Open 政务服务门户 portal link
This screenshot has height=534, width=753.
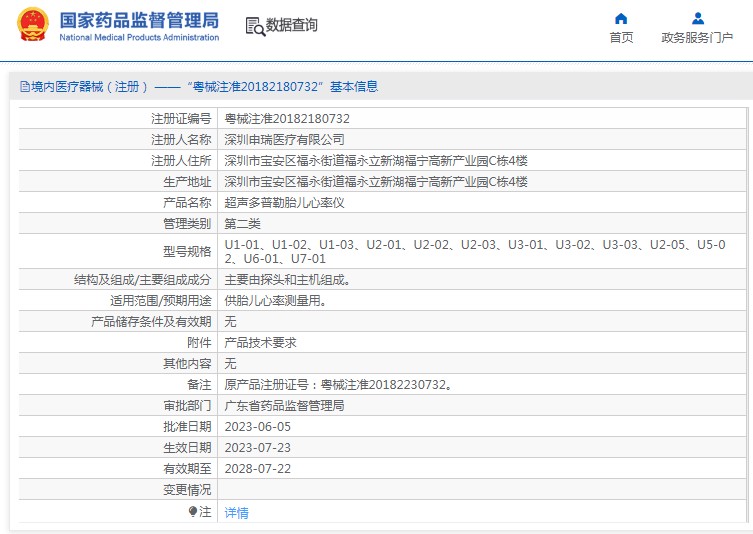point(697,37)
